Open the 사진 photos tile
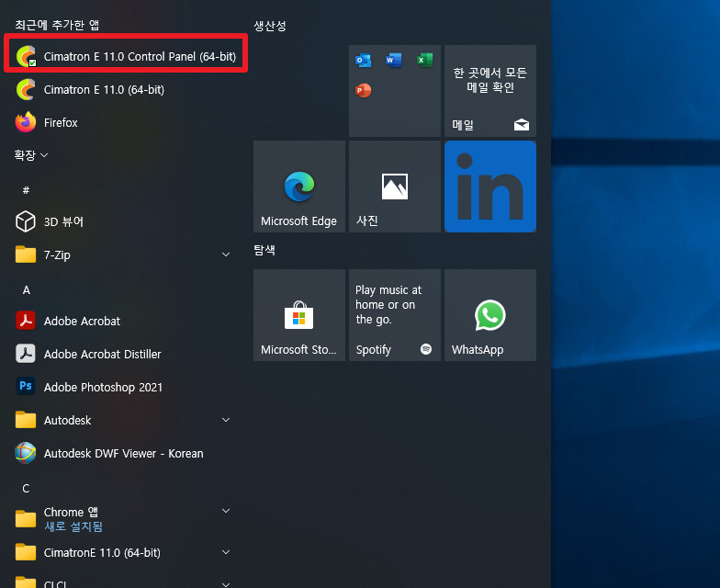The width and height of the screenshot is (720, 588). [x=395, y=187]
